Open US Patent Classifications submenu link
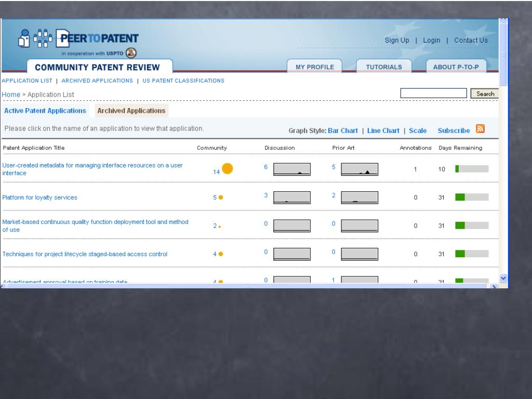 [x=183, y=81]
